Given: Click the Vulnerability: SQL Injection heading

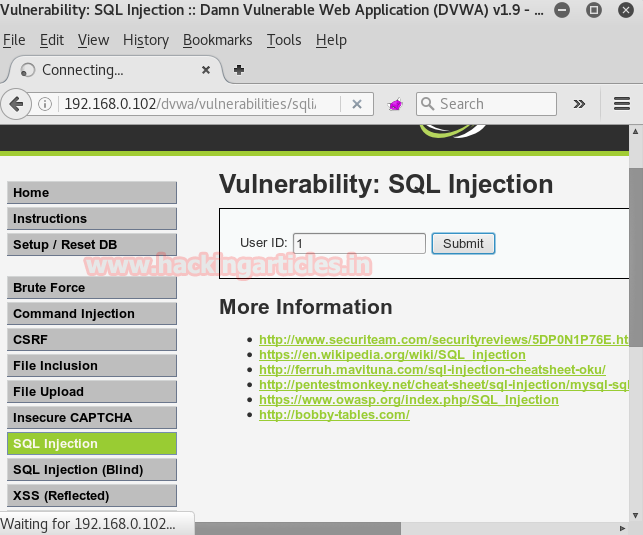Looking at the screenshot, I should point(386,184).
